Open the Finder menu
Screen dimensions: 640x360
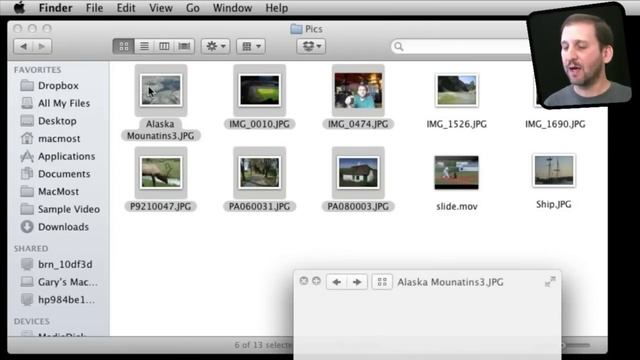point(56,8)
